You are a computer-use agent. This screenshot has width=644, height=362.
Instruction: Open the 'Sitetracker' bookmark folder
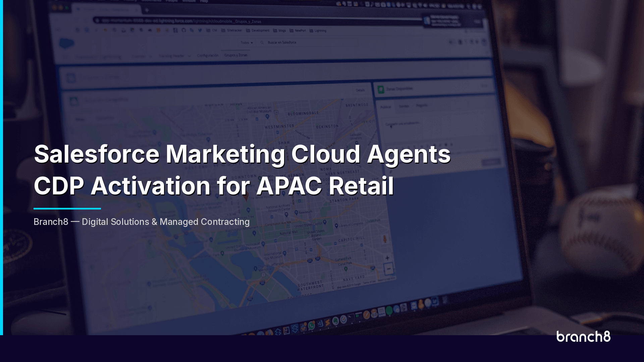pyautogui.click(x=232, y=30)
